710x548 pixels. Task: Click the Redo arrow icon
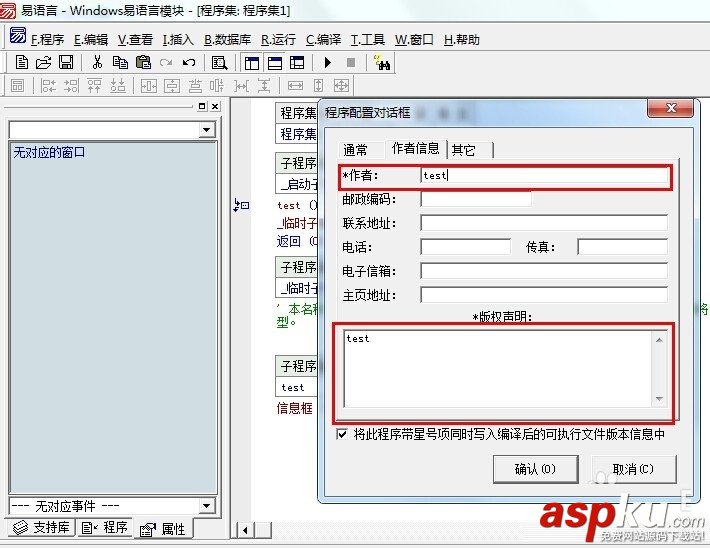click(166, 62)
